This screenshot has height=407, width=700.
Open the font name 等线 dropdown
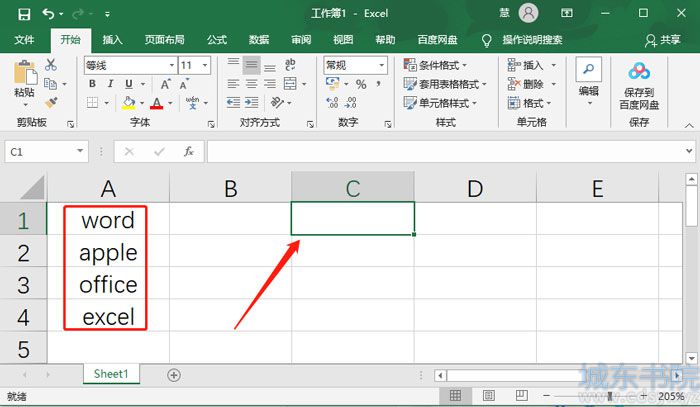pyautogui.click(x=172, y=66)
